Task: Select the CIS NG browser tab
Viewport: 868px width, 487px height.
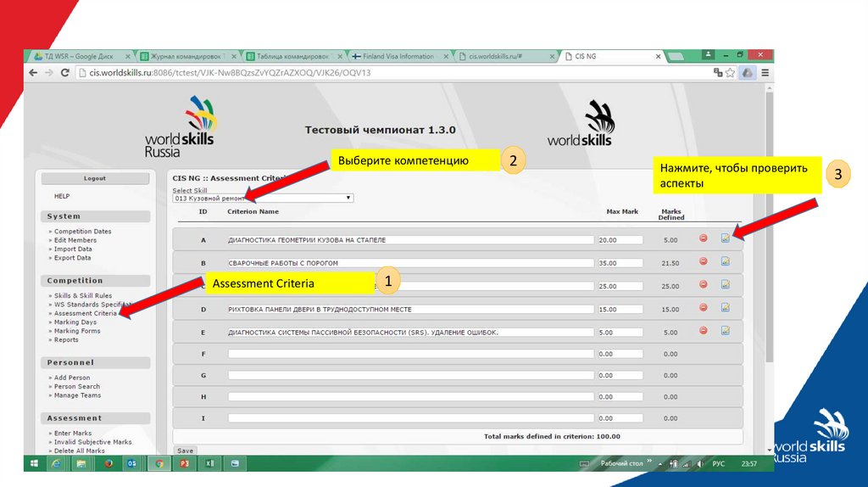Action: pos(609,57)
